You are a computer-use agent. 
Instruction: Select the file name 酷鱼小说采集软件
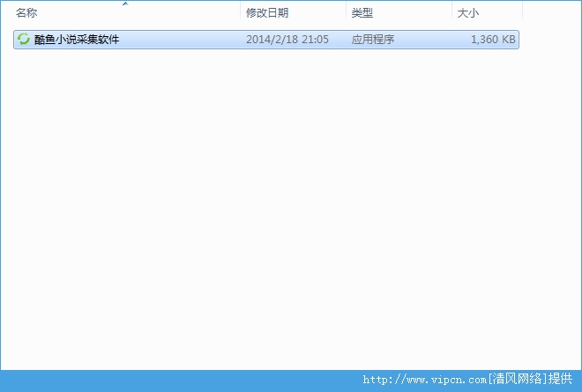coord(77,40)
